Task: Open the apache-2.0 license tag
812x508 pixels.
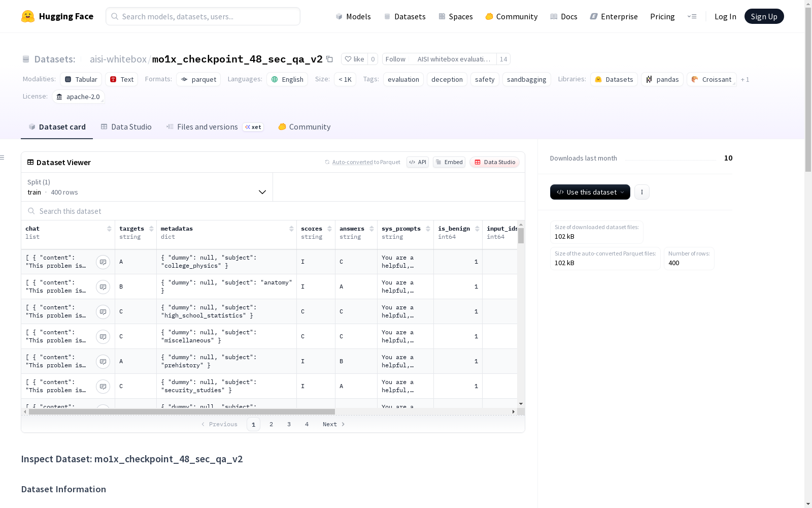Action: (x=78, y=97)
